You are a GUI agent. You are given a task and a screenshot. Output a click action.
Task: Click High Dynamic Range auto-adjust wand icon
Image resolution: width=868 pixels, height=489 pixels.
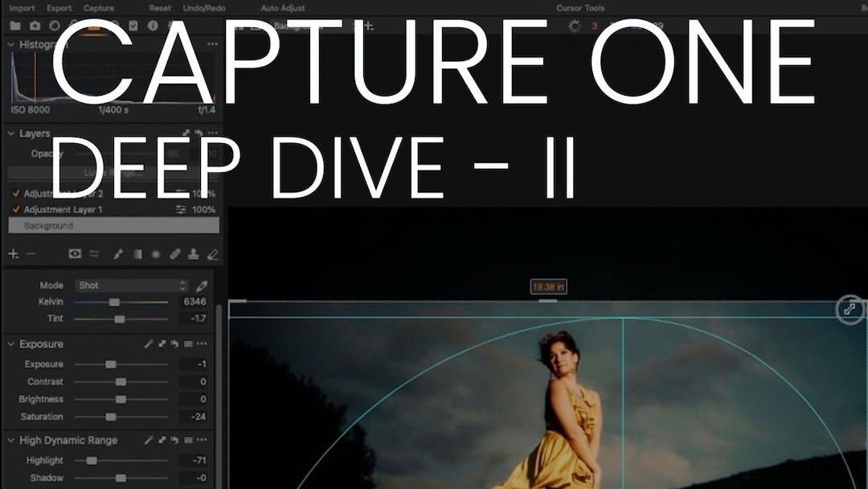coord(149,440)
